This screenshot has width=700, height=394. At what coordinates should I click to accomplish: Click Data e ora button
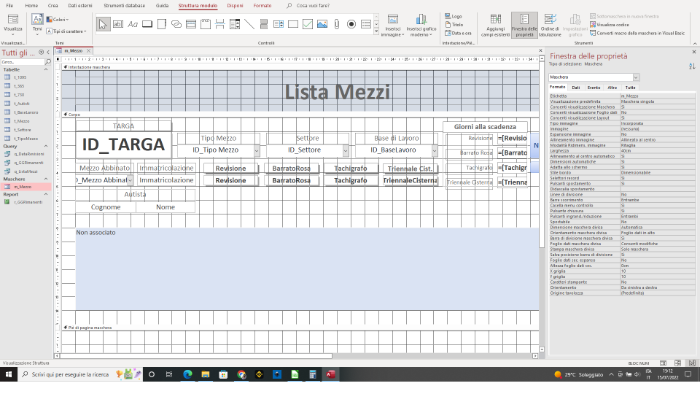tap(458, 33)
